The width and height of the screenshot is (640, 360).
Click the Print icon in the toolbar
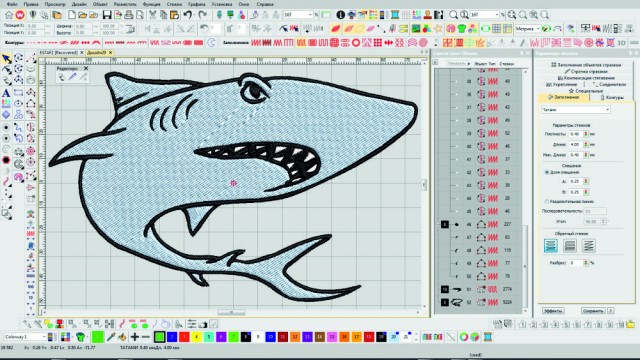tap(129, 15)
